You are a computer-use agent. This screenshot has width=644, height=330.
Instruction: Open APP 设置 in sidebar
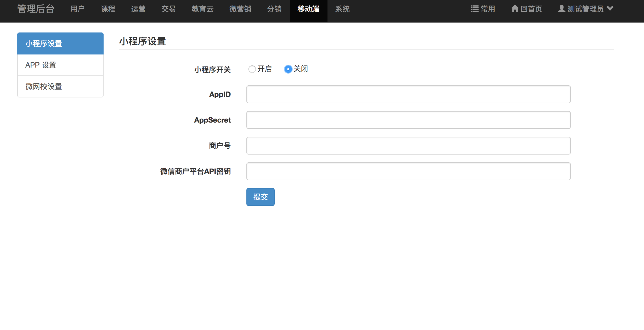(x=60, y=65)
